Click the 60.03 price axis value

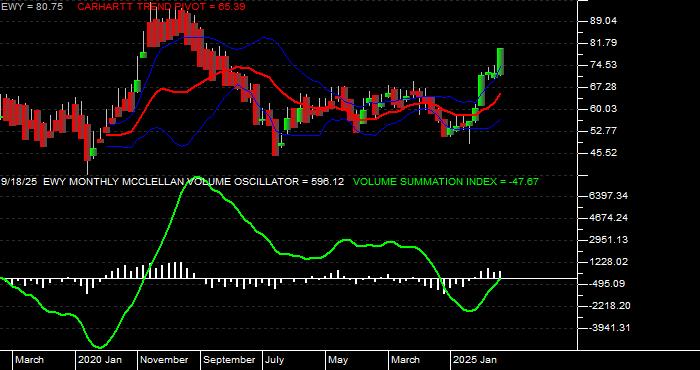[x=603, y=109]
